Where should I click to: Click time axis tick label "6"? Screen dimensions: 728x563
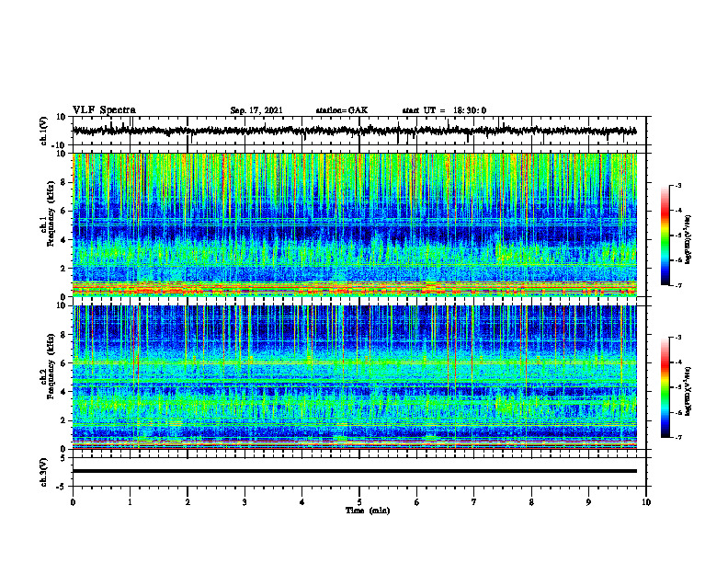click(417, 502)
